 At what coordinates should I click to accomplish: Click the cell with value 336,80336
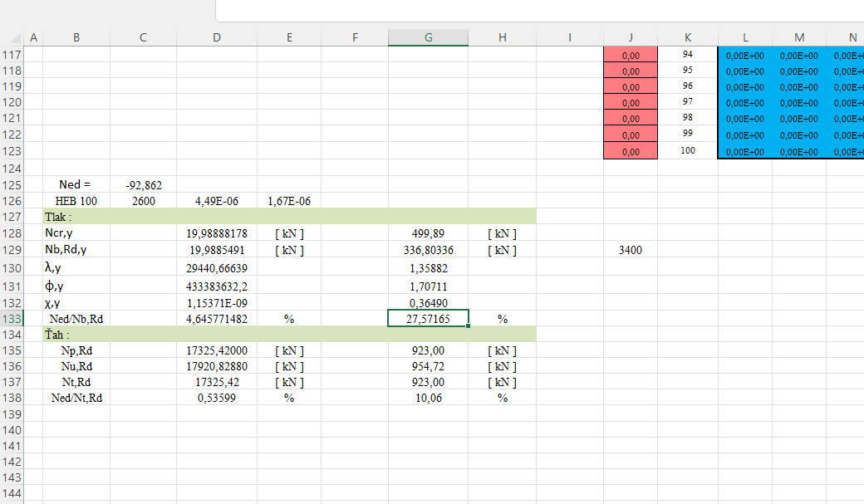[x=428, y=250]
